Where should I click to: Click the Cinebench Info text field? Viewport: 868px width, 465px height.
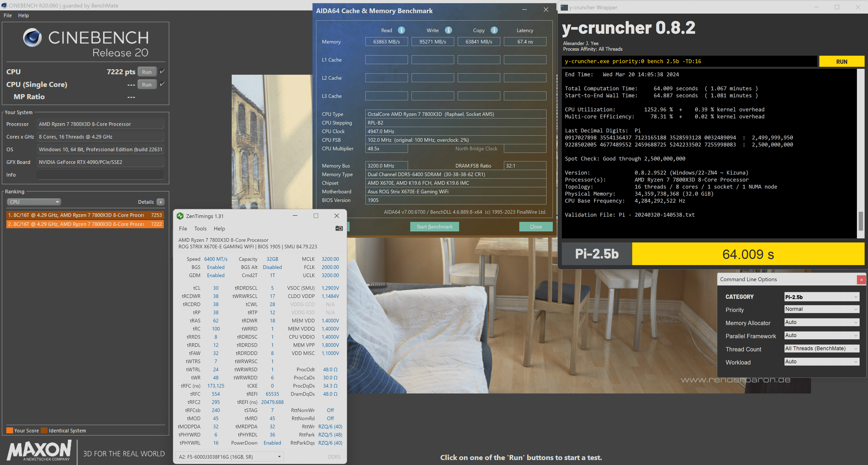tap(100, 175)
